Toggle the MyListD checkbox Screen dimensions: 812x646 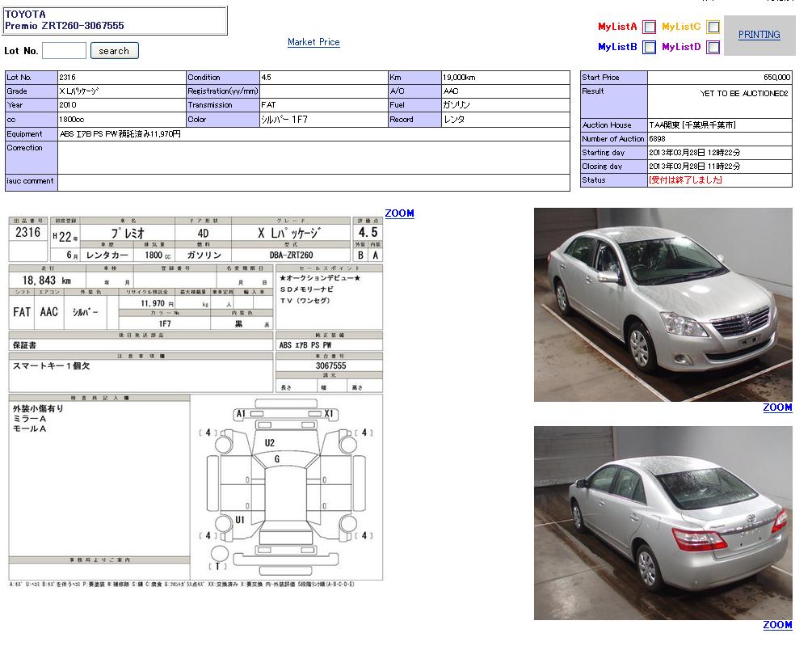coord(713,47)
